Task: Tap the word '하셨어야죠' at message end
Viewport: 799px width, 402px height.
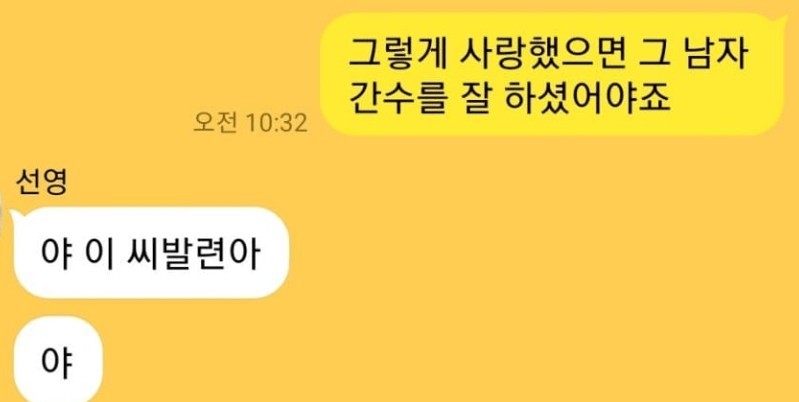Action: (588, 98)
